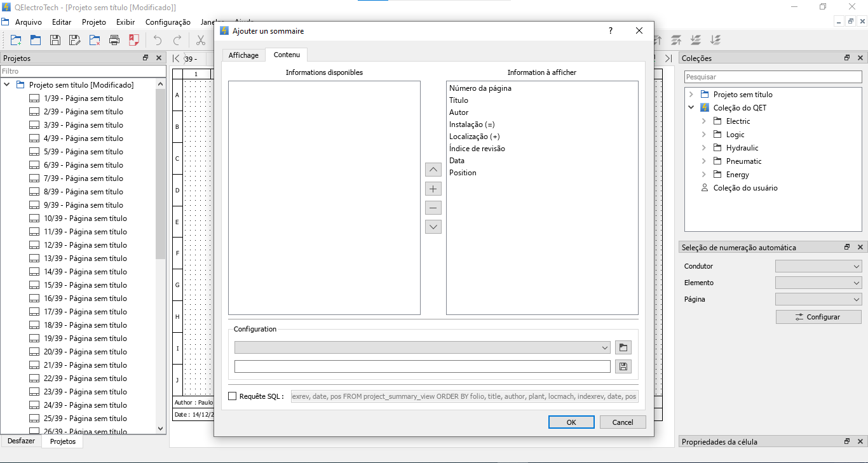
Task: Click the Configurar button
Action: (x=818, y=317)
